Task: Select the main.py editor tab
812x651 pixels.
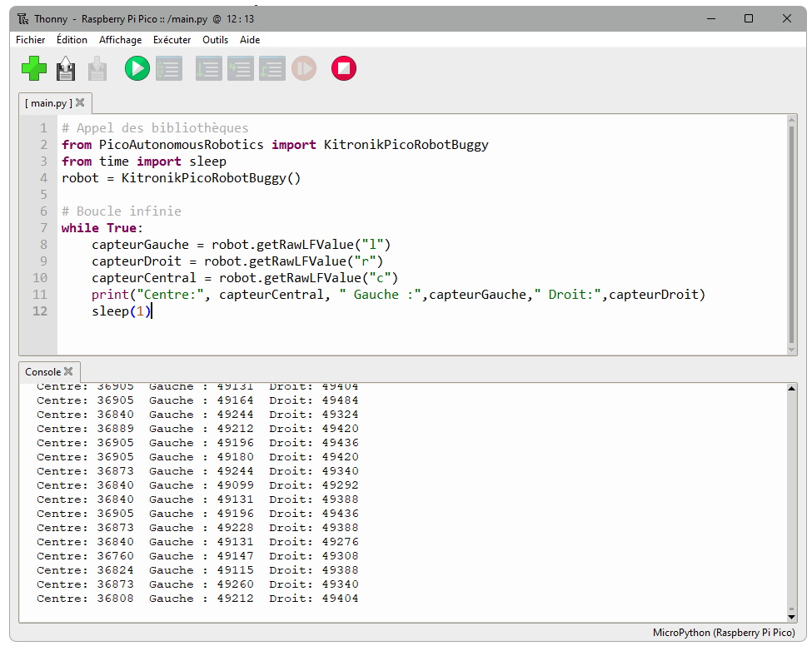Action: point(47,103)
